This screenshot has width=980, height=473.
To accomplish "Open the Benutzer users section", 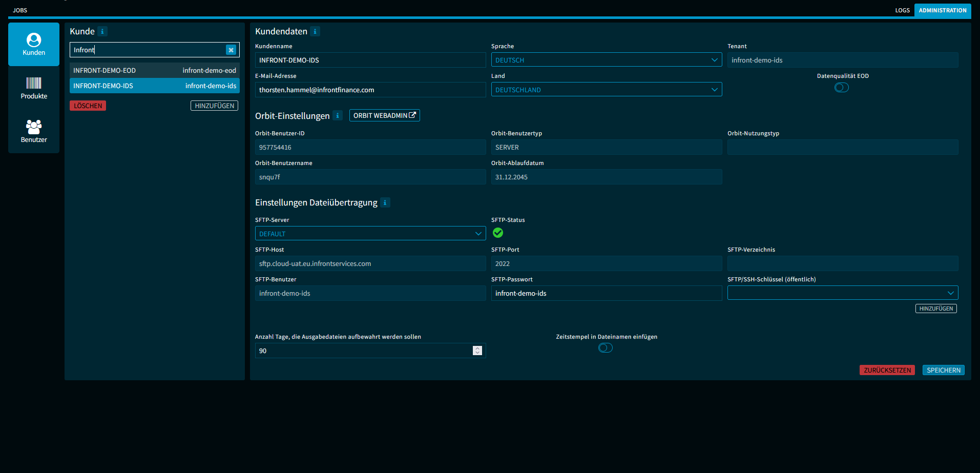I will [34, 132].
